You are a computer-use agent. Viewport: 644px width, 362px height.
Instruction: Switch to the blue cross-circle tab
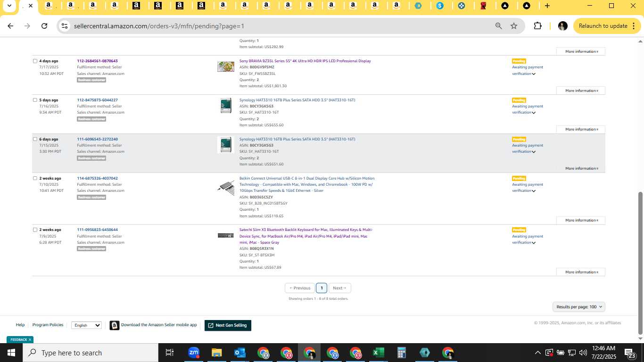point(462,6)
